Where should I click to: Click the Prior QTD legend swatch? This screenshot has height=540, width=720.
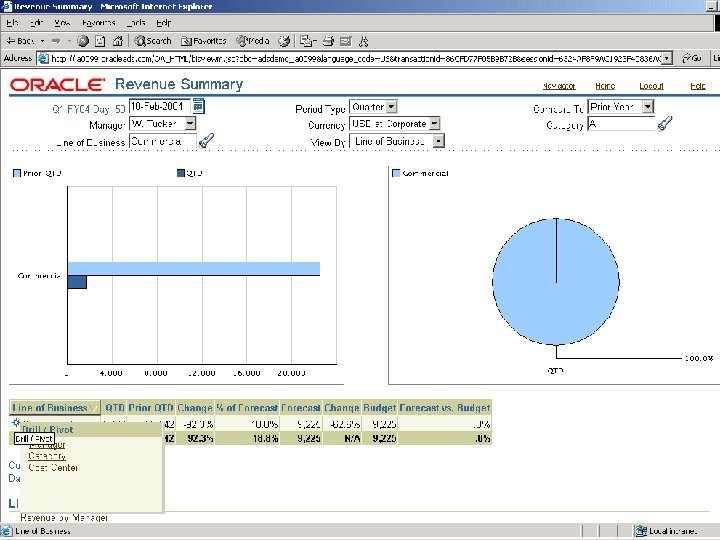17,173
